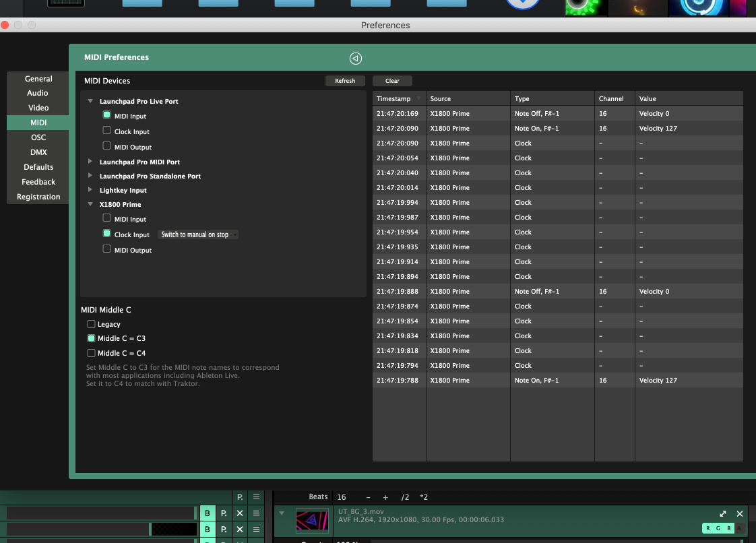The image size is (756, 543).
Task: Click the circled arrow icon in MIDI Preferences header
Action: point(356,58)
